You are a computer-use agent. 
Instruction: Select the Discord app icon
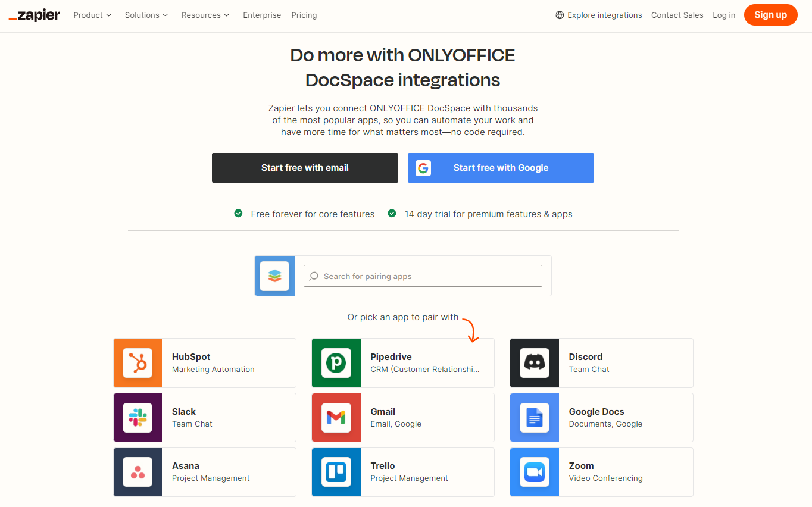pos(534,363)
